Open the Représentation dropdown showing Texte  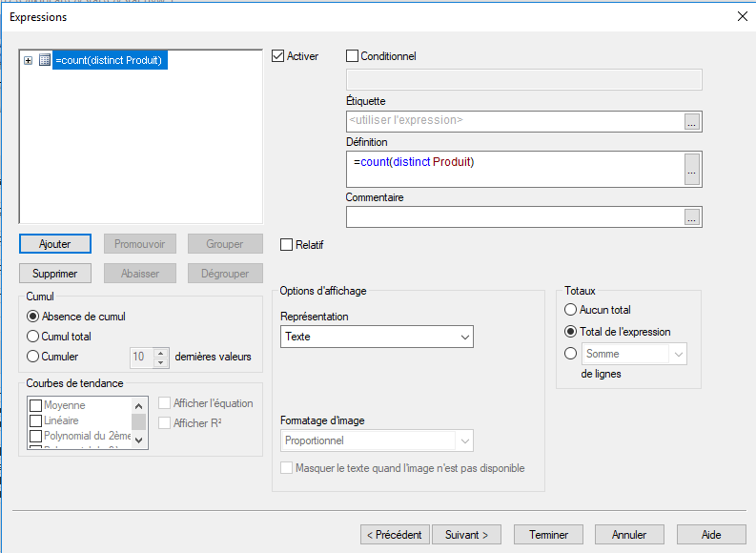(378, 337)
